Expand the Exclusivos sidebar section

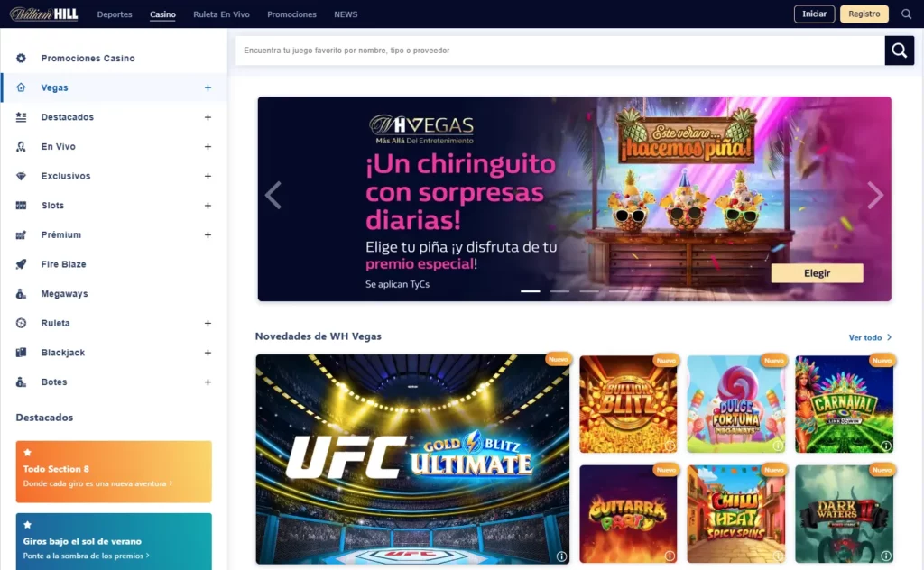[x=208, y=176]
